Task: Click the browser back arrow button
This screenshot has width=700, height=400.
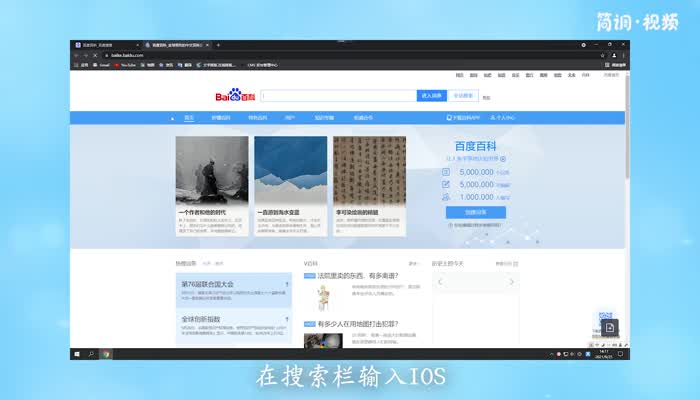Action: point(76,55)
